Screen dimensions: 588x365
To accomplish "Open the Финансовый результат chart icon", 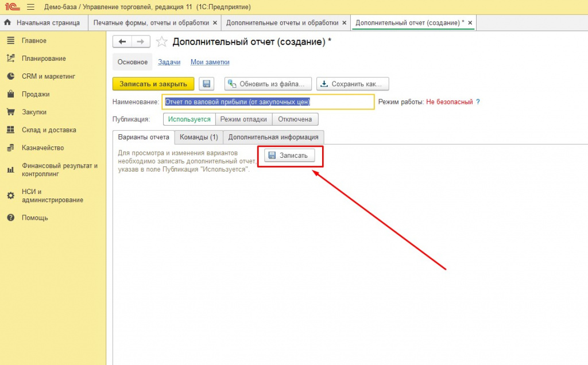I will tap(10, 170).
